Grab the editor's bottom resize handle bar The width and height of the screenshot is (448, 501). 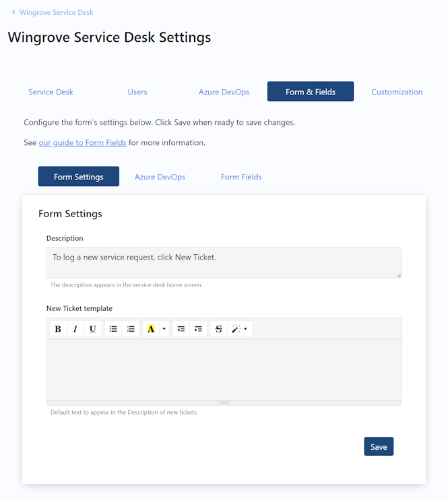pos(224,403)
